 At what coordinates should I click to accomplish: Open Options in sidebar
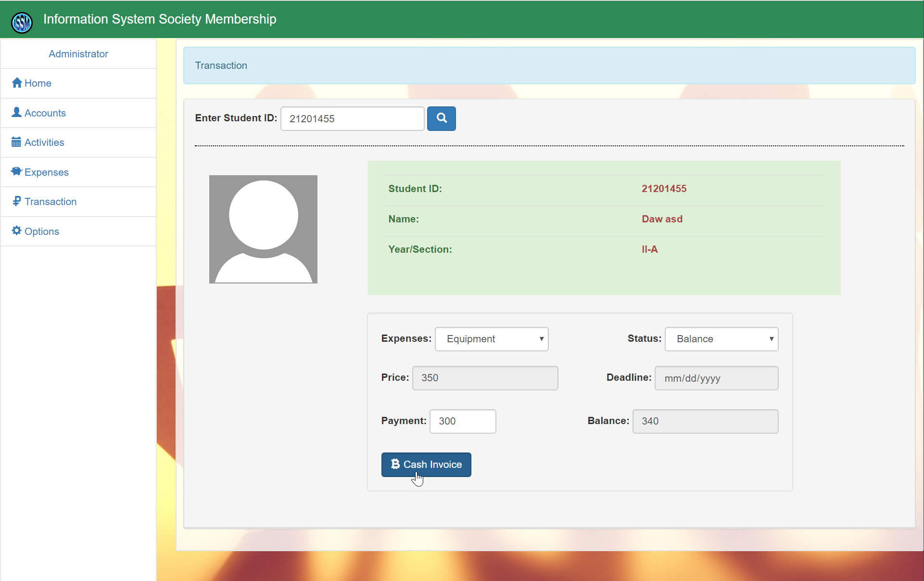click(x=78, y=232)
